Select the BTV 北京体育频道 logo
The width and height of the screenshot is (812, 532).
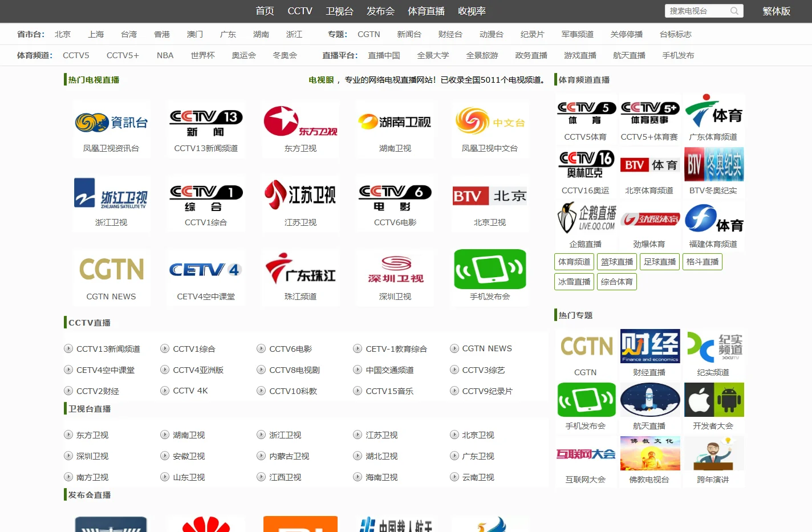pyautogui.click(x=649, y=165)
